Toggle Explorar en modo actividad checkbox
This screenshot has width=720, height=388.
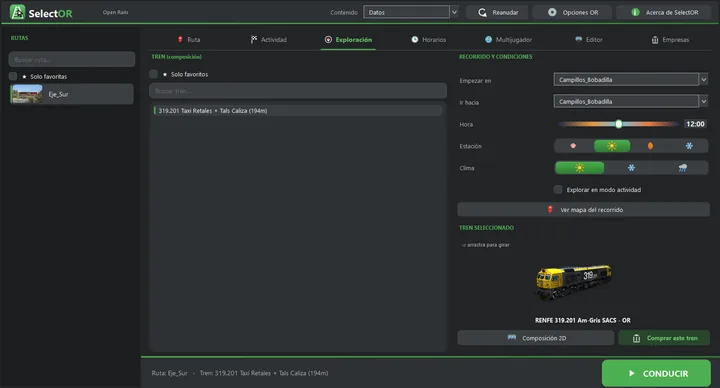558,190
